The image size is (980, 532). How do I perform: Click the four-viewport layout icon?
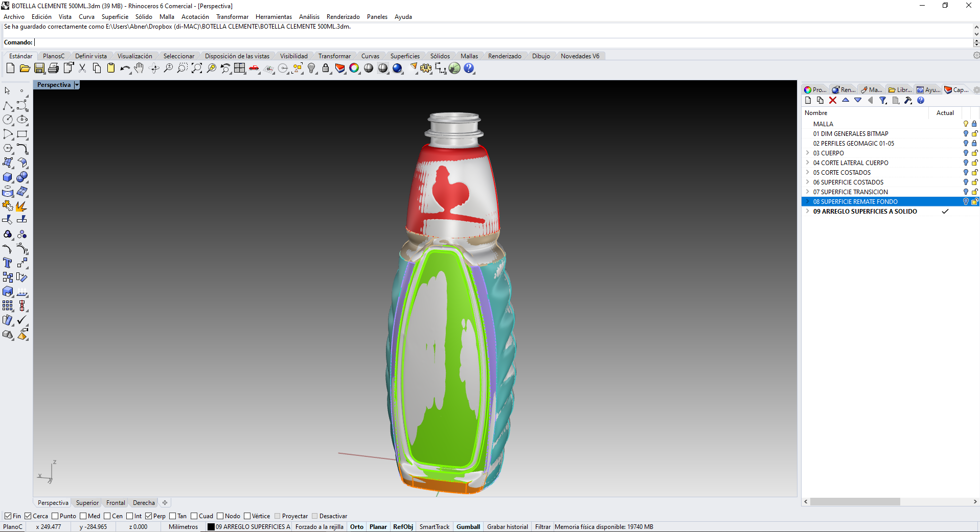[x=239, y=68]
